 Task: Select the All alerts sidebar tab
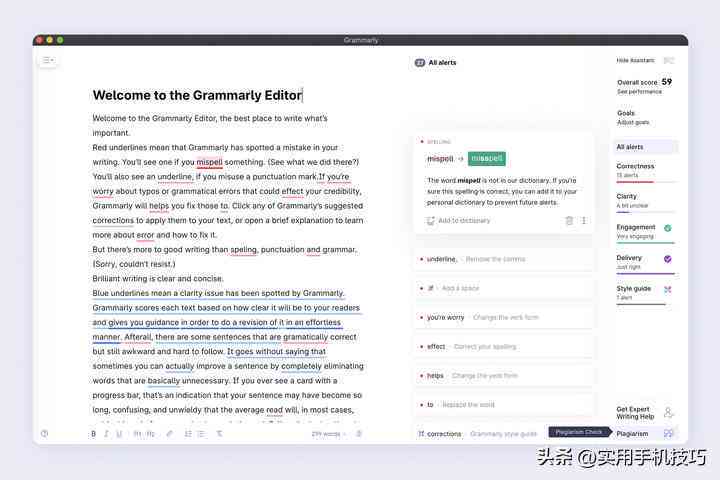pos(645,147)
